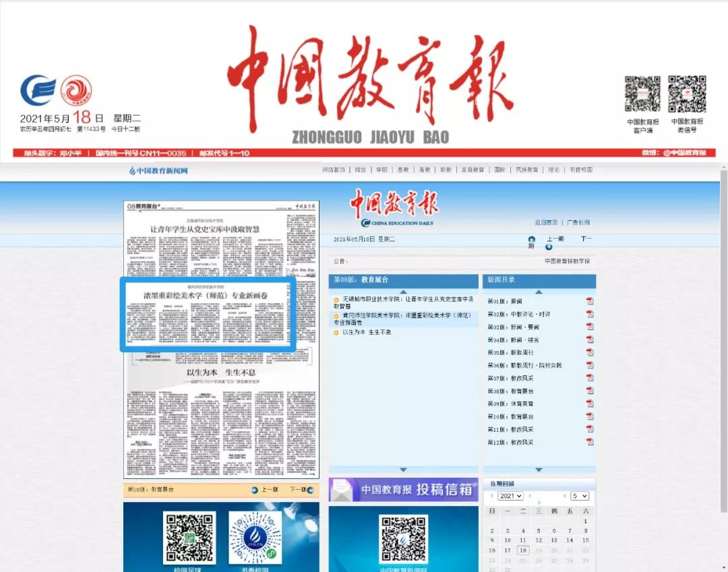Open article 以生为本 生生不息
The image size is (728, 572).
366,332
